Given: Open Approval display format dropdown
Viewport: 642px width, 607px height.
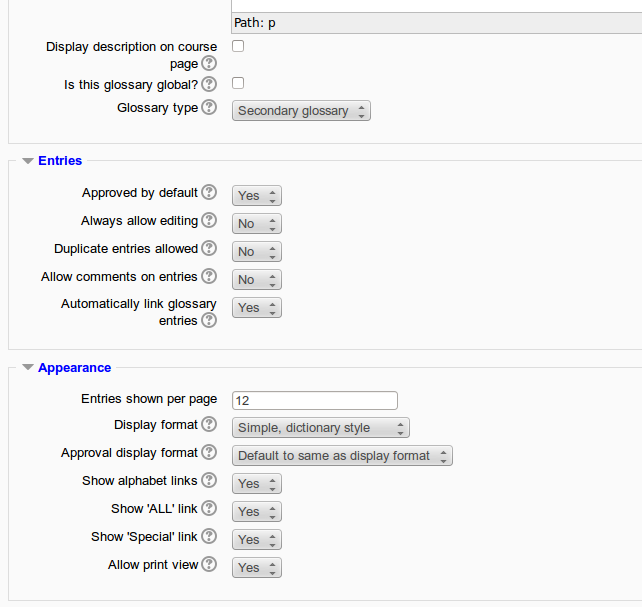Looking at the screenshot, I should pos(342,456).
